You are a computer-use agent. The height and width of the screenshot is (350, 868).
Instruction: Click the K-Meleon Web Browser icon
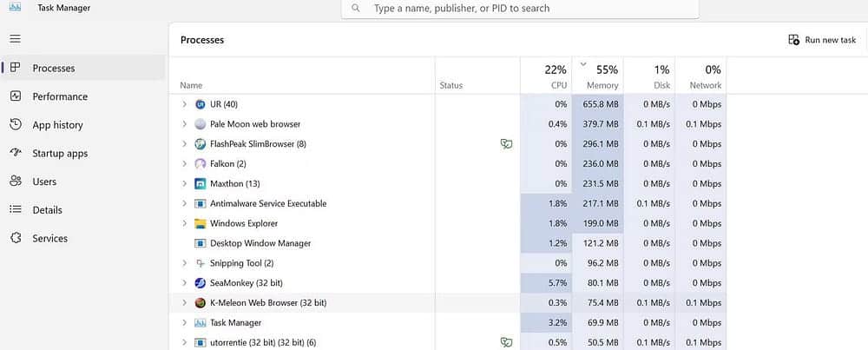[x=201, y=303]
